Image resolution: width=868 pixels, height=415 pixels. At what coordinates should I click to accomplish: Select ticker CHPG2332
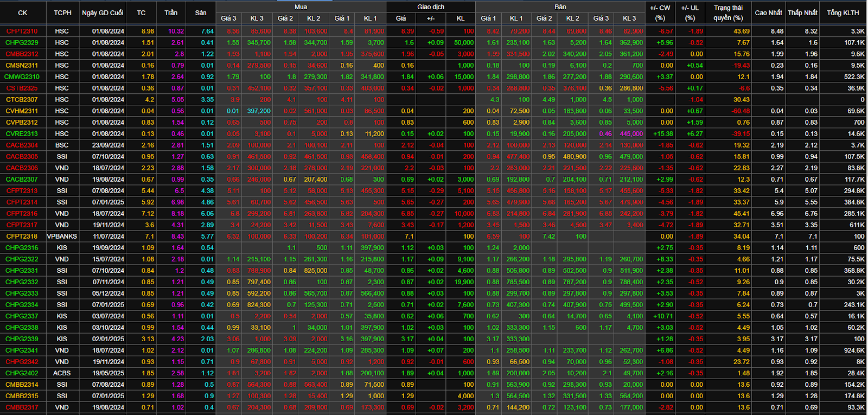(22, 282)
